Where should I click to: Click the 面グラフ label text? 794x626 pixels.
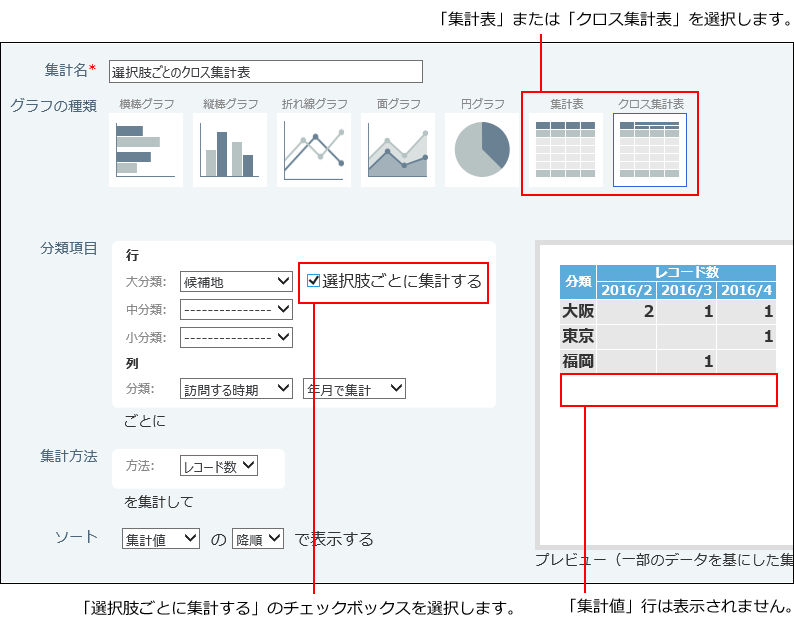[x=399, y=104]
